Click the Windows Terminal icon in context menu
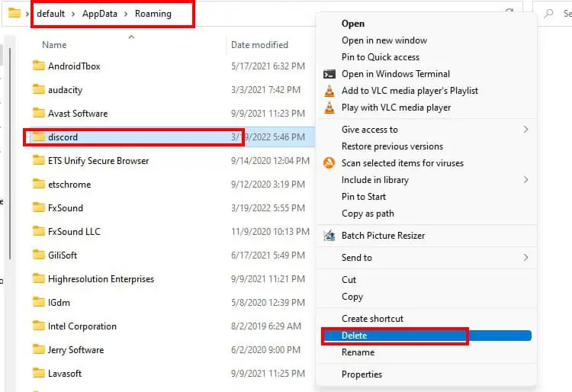The width and height of the screenshot is (572, 392). point(329,75)
